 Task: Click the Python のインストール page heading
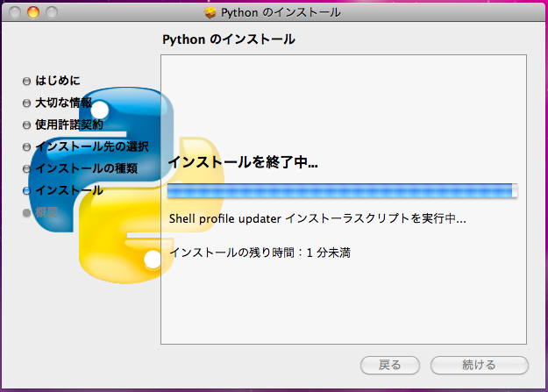coord(229,39)
